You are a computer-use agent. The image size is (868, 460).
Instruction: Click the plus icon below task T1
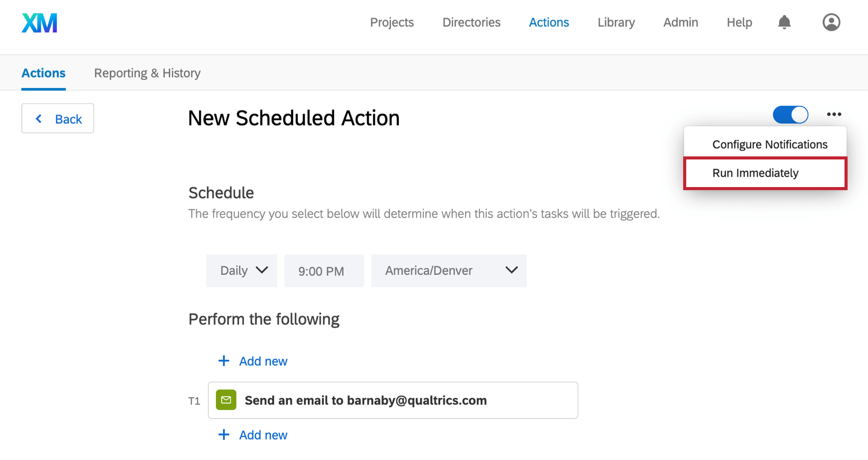pyautogui.click(x=224, y=435)
